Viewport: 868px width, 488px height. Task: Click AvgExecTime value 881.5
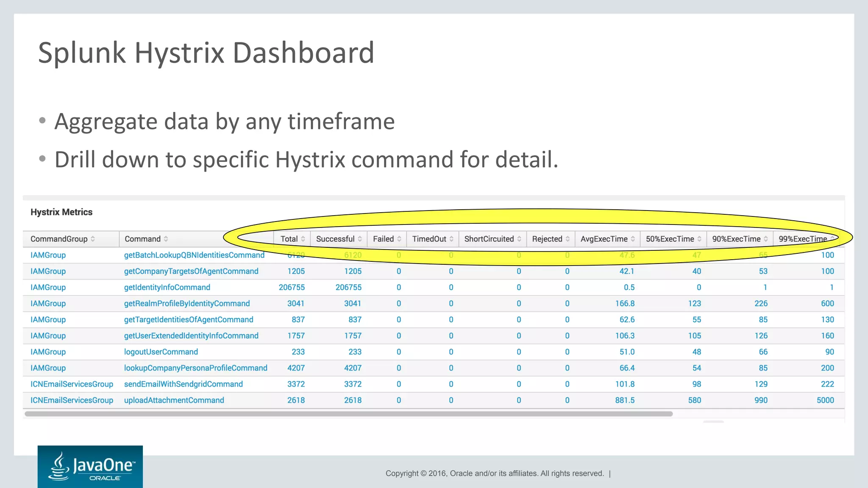click(625, 400)
